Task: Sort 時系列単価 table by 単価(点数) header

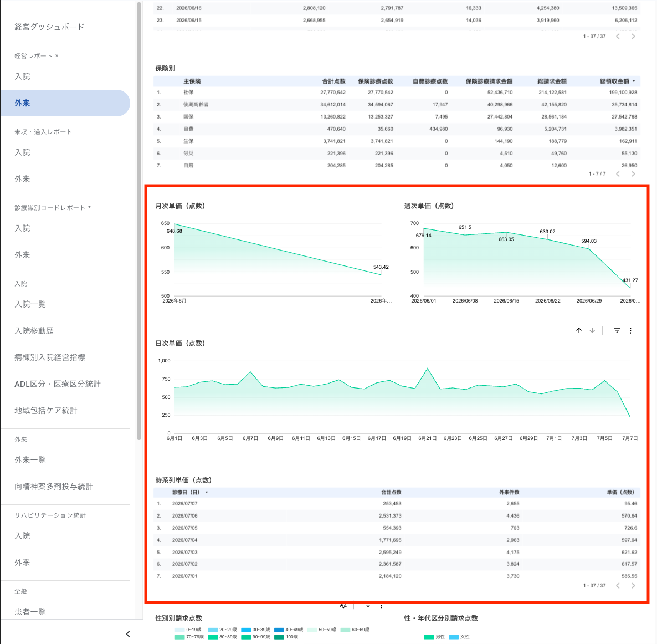Action: click(620, 492)
